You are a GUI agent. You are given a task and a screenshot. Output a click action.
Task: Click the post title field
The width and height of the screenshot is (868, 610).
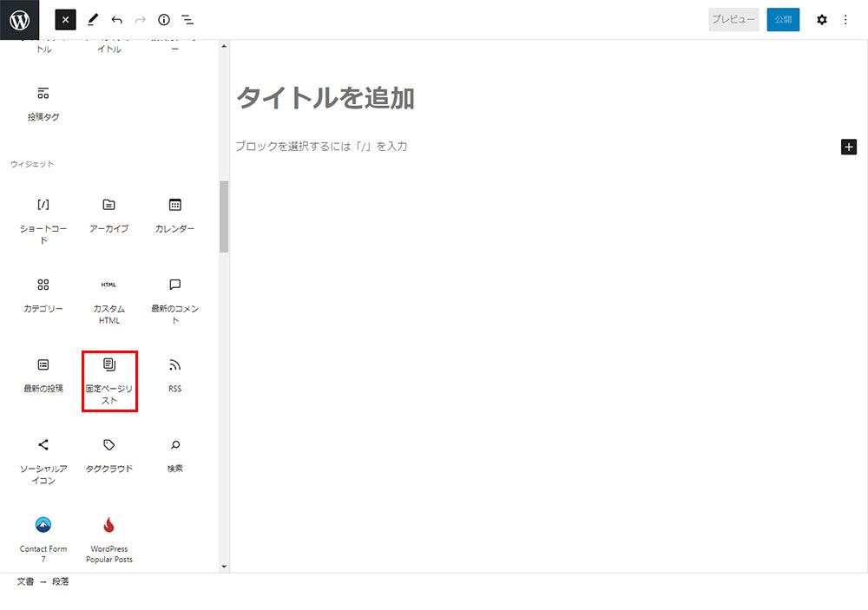point(325,98)
